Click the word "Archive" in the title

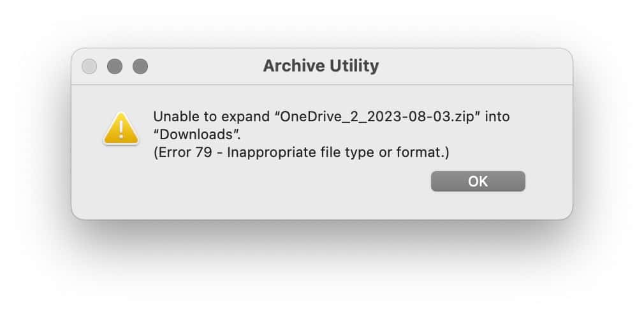pos(291,66)
